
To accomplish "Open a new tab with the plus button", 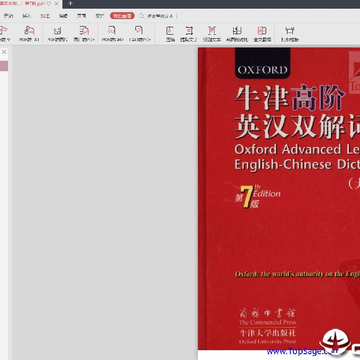I will tap(70, 3).
